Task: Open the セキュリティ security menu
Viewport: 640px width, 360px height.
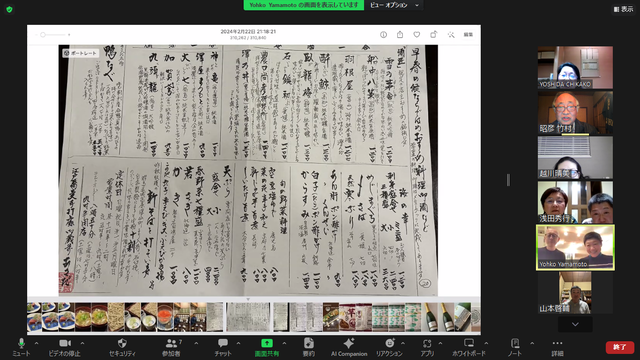Action: click(122, 347)
